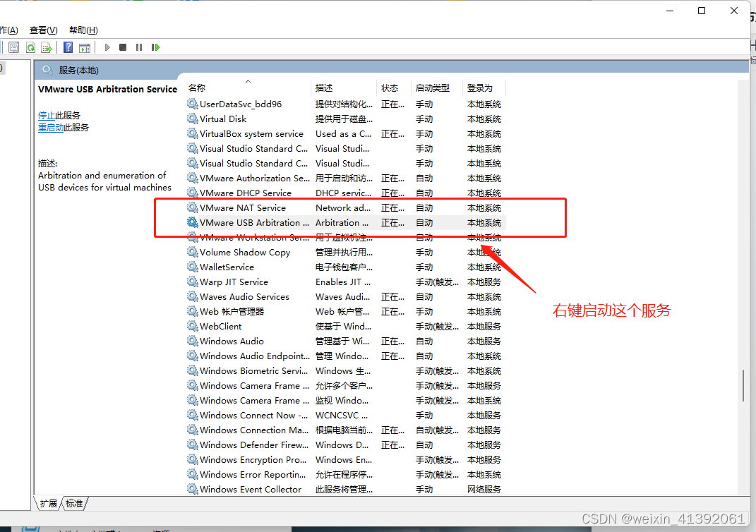Open the 查看(V) menu
The width and height of the screenshot is (756, 532).
(x=43, y=30)
